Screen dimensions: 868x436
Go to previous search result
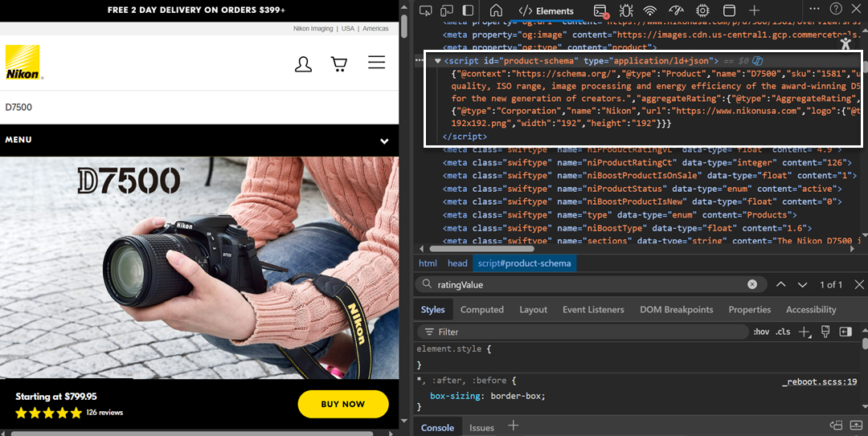[781, 284]
